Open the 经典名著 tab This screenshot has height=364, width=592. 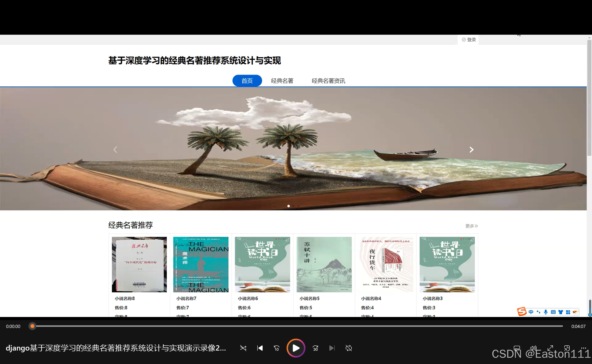(282, 81)
